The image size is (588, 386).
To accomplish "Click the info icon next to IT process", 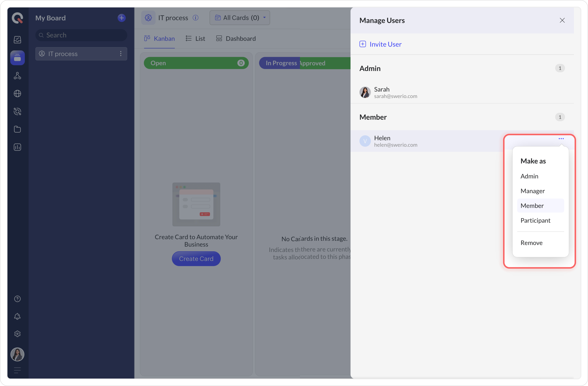I will point(195,18).
